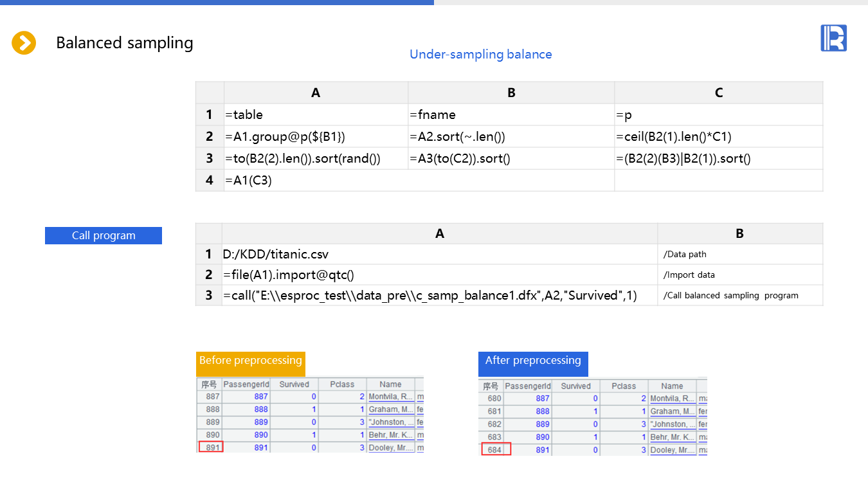Select cell containing =A1.group@p(${B1})
Image resolution: width=868 pixels, height=488 pixels.
tap(316, 136)
